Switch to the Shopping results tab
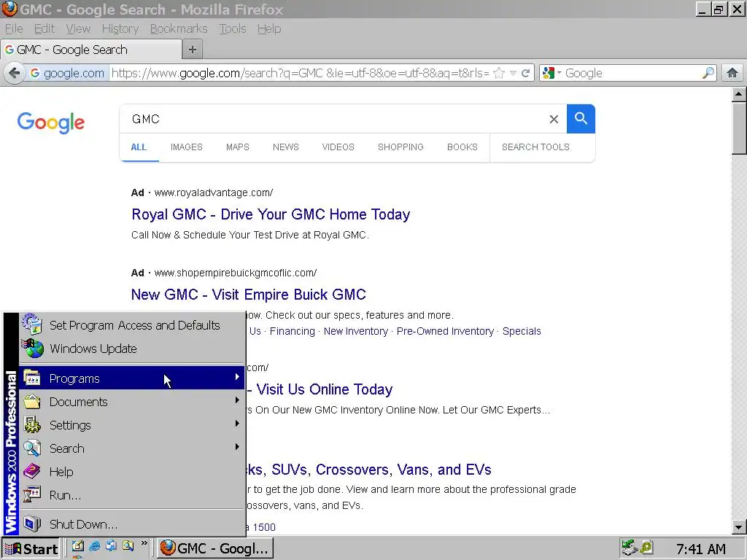Screen dimensions: 747x560 (x=400, y=147)
